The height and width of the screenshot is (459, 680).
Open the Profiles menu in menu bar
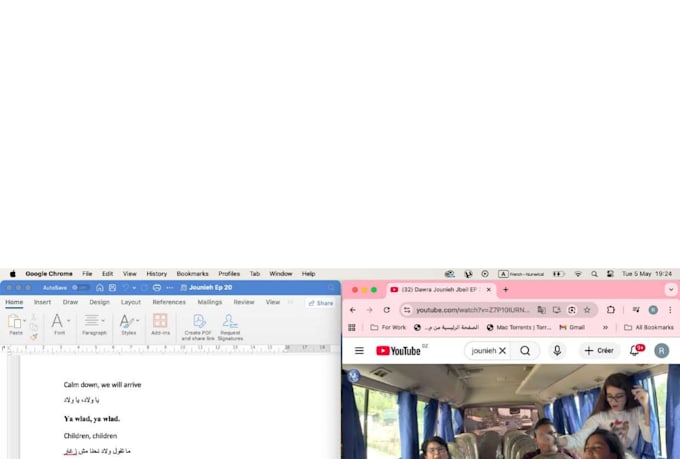(x=229, y=274)
